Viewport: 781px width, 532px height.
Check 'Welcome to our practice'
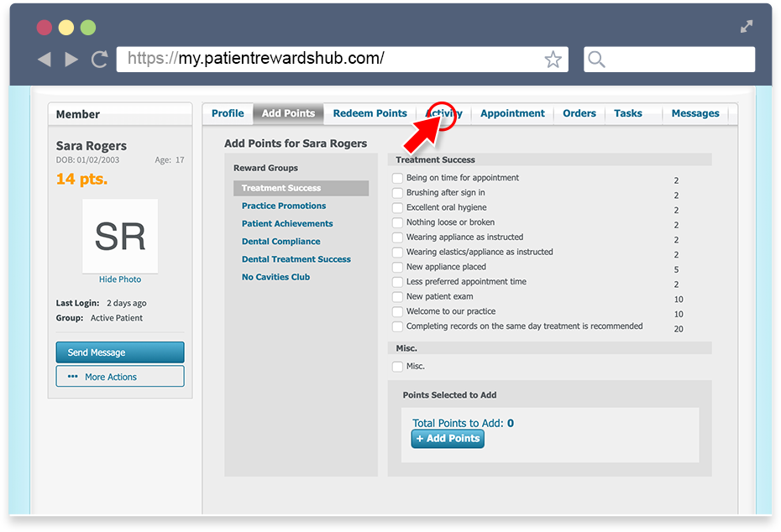(397, 312)
